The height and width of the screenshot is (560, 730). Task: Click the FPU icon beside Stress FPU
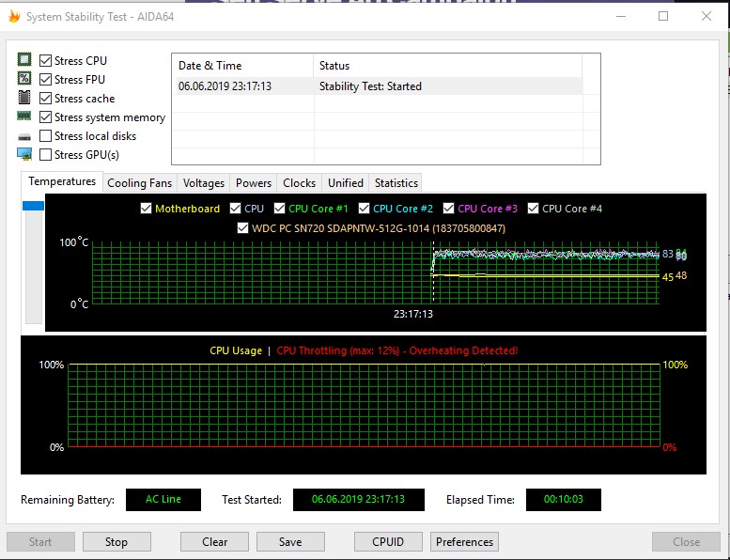tap(24, 80)
